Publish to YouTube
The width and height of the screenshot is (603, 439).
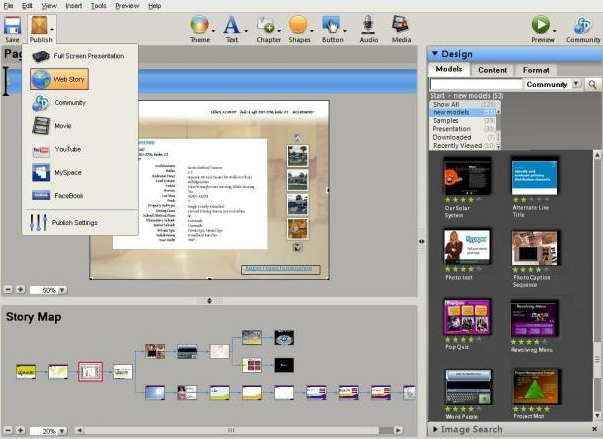click(57, 150)
